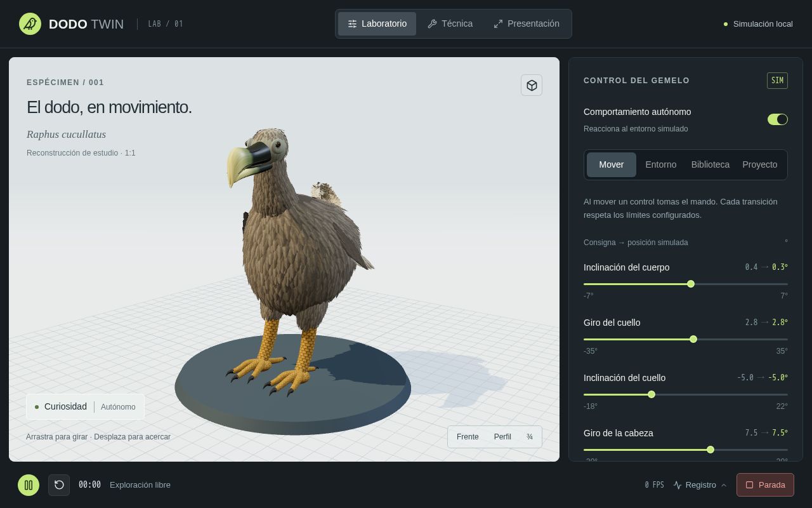Screen dimensions: 812x508
Task: Pause the simulation with the green button
Action: (29, 485)
